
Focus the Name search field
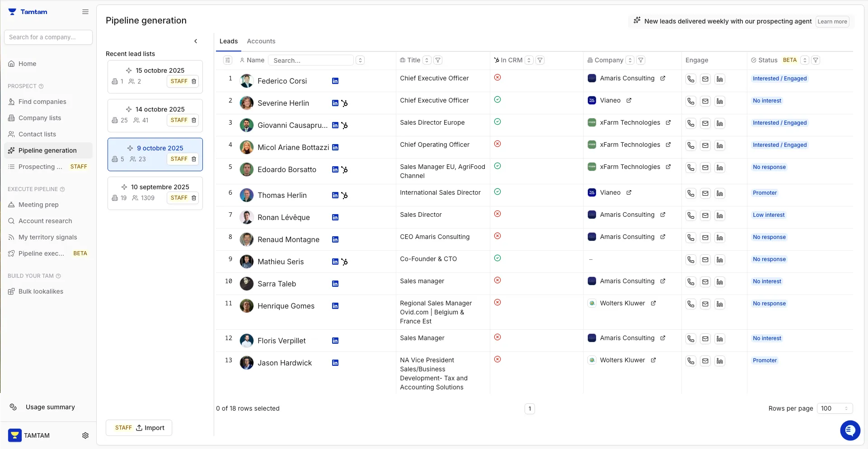coord(311,60)
